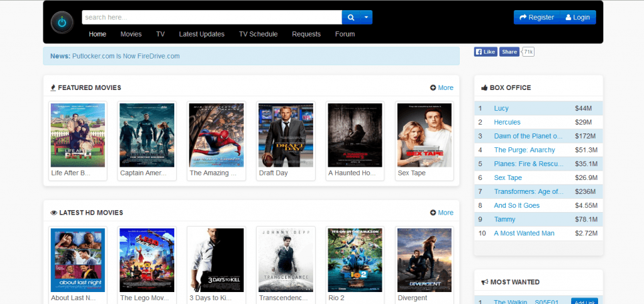Open The Purge: Anarchy link

[x=525, y=150]
